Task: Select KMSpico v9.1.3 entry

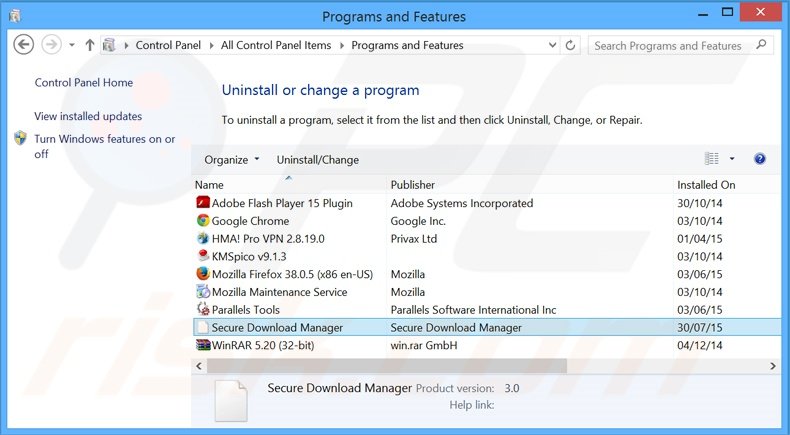Action: click(x=249, y=256)
